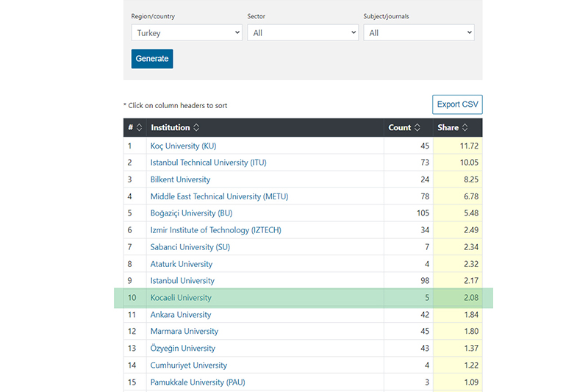Select the highlighted Kocaeli University link
This screenshot has height=392, width=588.
click(181, 298)
